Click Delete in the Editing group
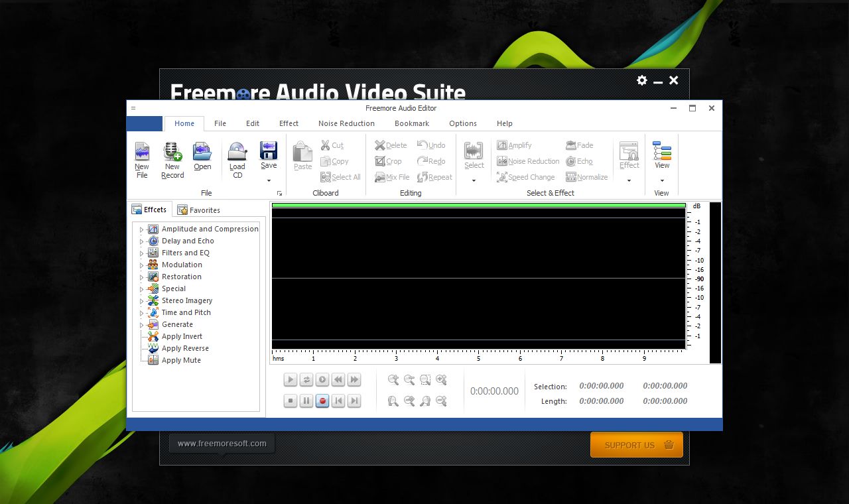Image resolution: width=849 pixels, height=504 pixels. [391, 145]
